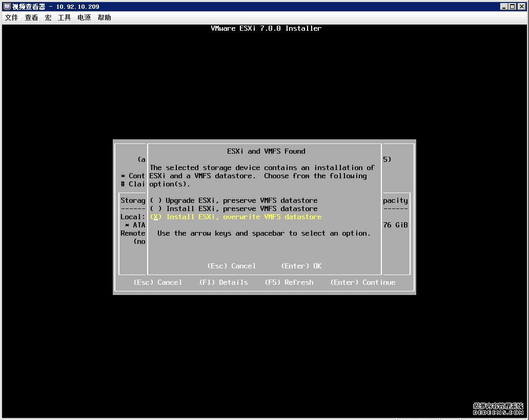This screenshot has width=529, height=420.
Task: Cancel the dialog via (Esc) Cancel
Action: (231, 266)
